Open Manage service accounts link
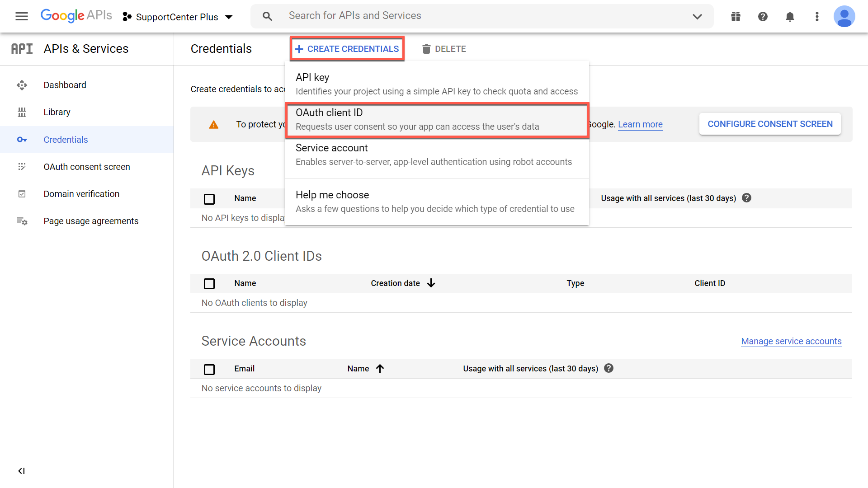The image size is (868, 488). click(791, 341)
